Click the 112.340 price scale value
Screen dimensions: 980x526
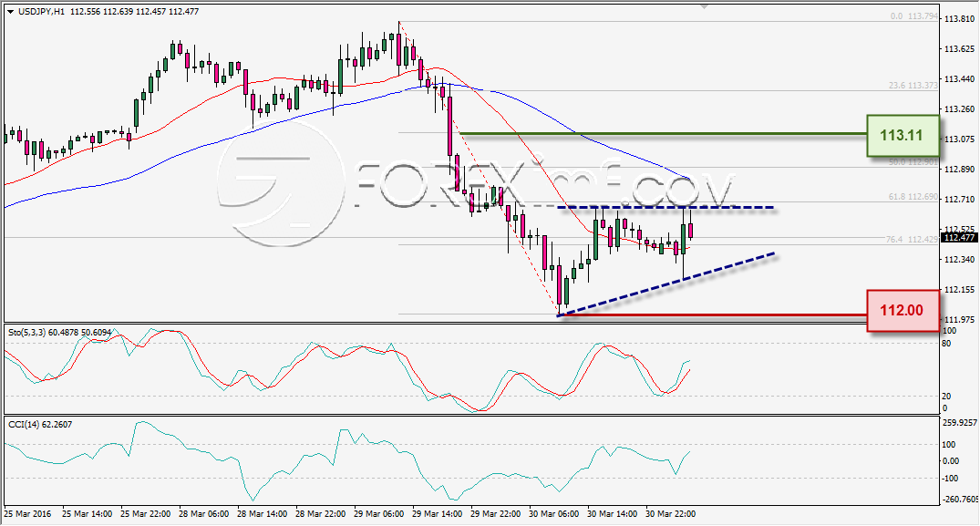pos(959,259)
